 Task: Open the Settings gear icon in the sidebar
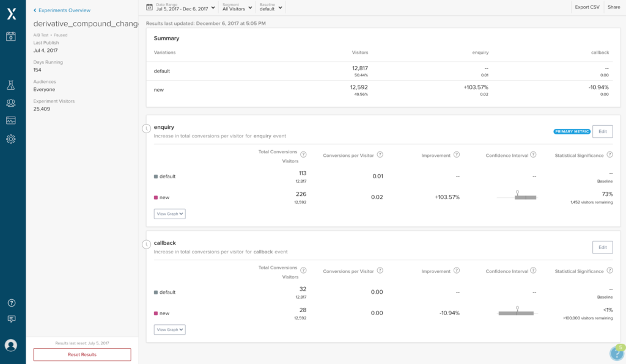(11, 139)
